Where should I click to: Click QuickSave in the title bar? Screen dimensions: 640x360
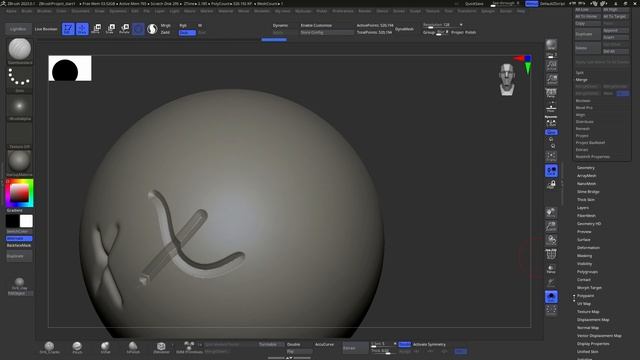point(474,4)
